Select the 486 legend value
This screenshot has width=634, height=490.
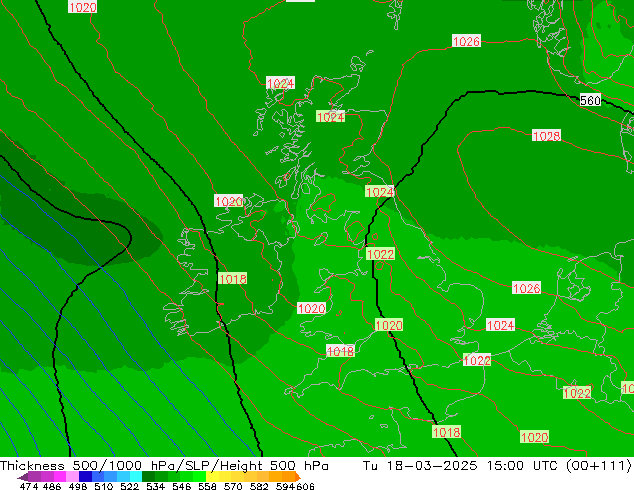[x=52, y=486]
